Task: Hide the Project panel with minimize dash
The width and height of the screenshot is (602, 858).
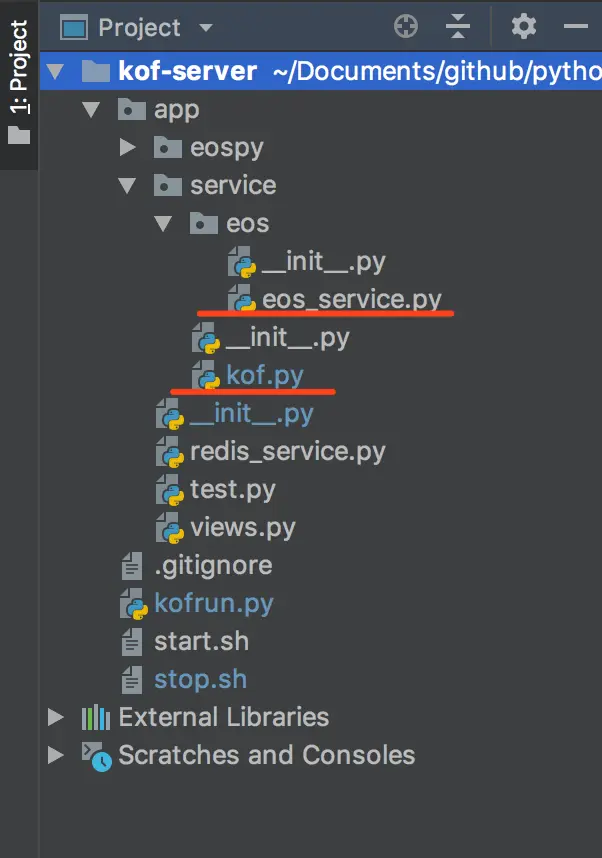Action: [575, 27]
